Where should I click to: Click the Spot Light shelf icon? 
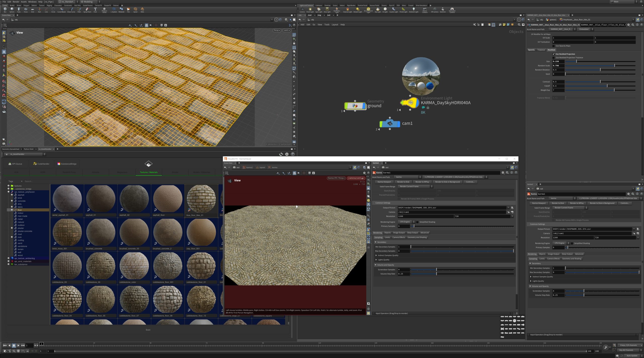[319, 10]
